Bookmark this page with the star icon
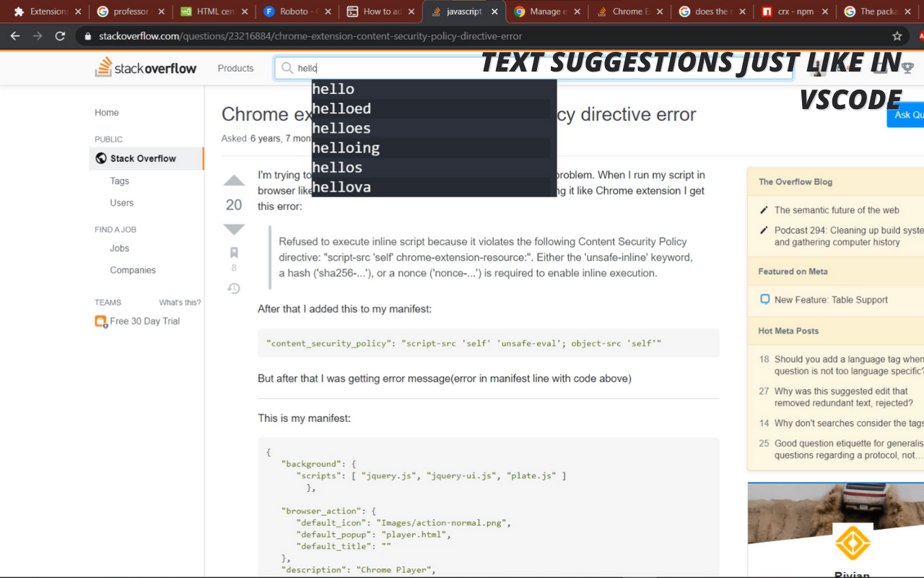The height and width of the screenshot is (578, 924). (897, 36)
